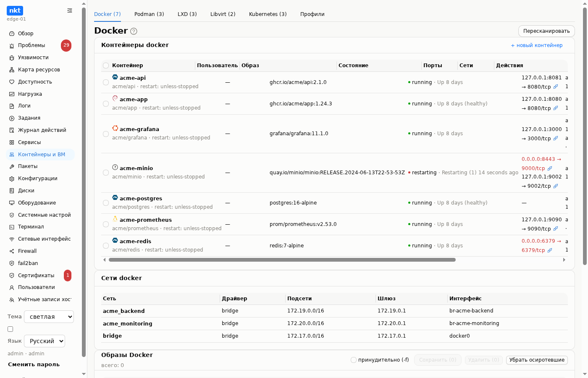This screenshot has height=378, width=588.
Task: Go to Firewall in the sidebar
Action: point(40,251)
